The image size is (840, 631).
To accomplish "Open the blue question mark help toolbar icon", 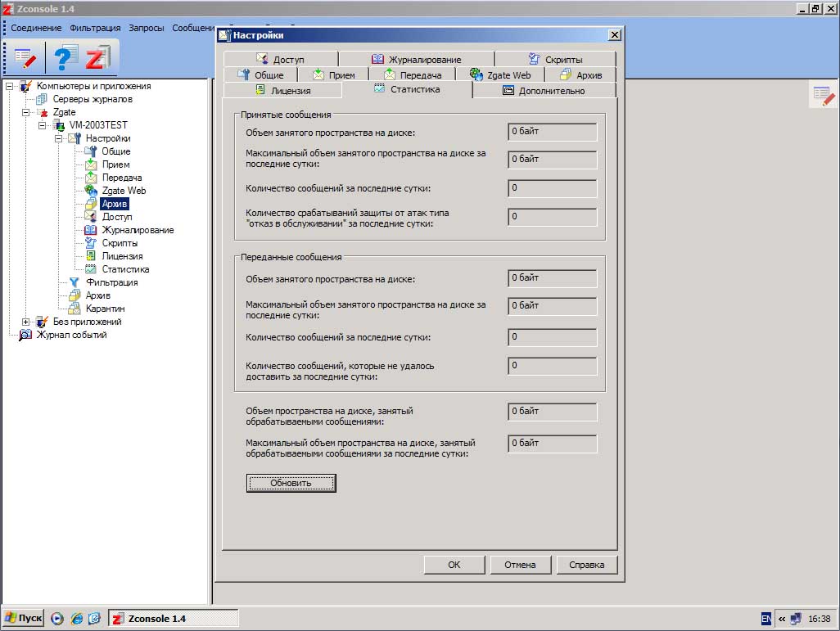I will pos(65,57).
